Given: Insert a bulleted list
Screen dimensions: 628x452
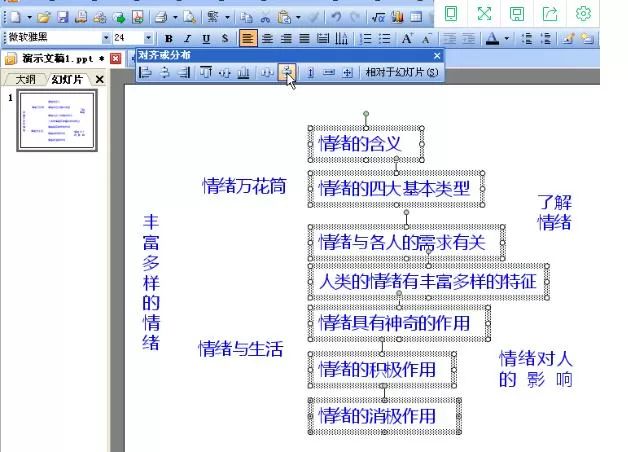Looking at the screenshot, I should [x=384, y=38].
